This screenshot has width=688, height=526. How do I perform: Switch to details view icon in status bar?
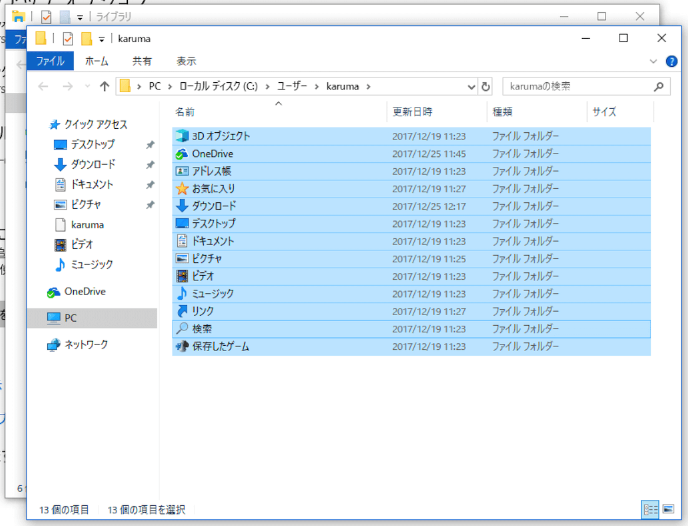[650, 509]
